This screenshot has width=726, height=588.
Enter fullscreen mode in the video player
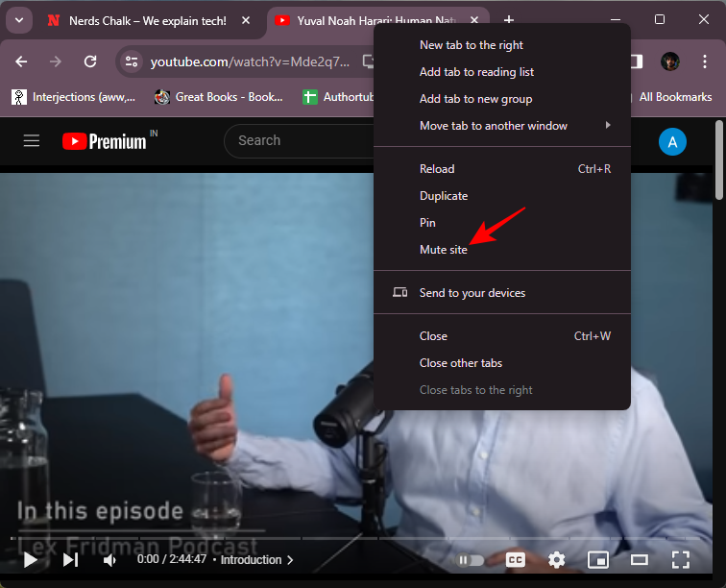pyautogui.click(x=681, y=559)
